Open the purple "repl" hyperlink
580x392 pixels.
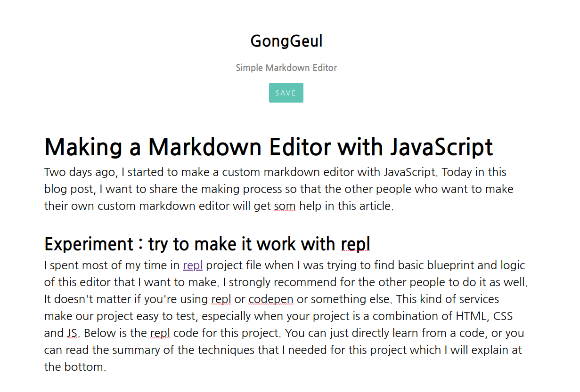[192, 265]
